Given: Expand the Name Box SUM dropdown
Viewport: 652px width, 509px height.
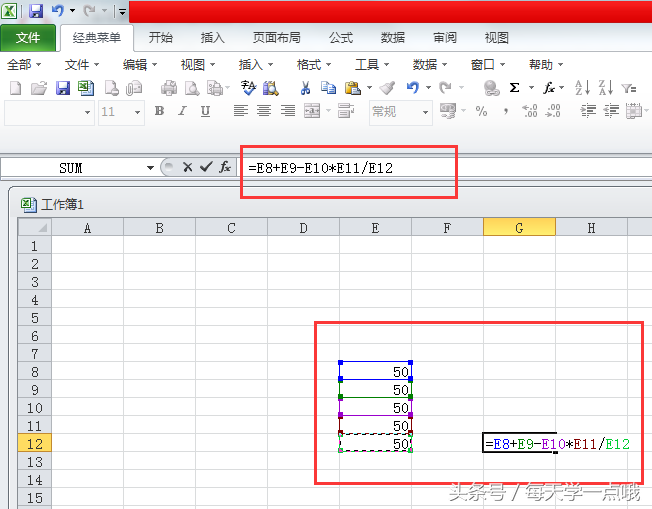Looking at the screenshot, I should pos(150,168).
